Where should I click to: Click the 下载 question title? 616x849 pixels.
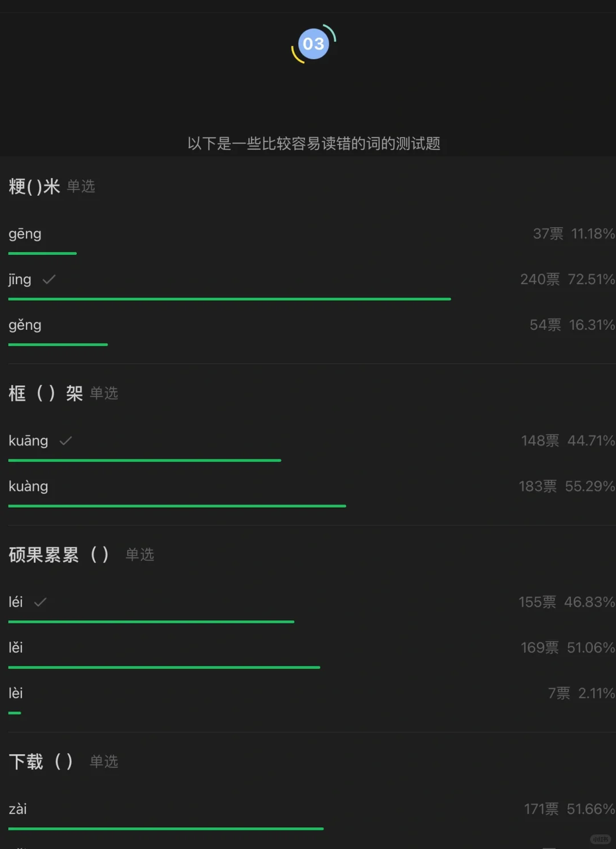pyautogui.click(x=40, y=761)
